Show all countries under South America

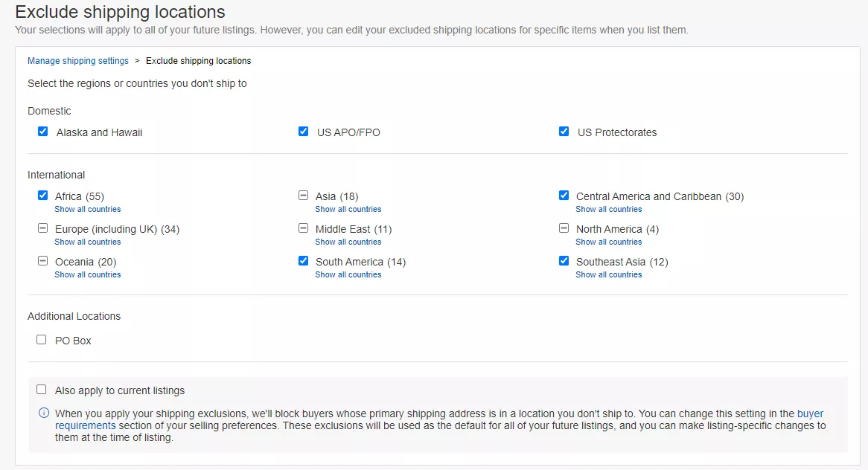click(x=348, y=275)
